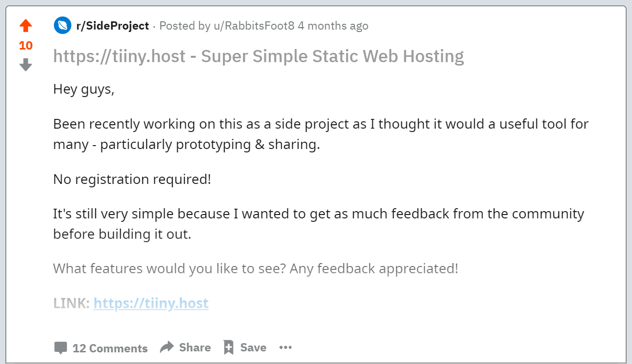632x364 pixels.
Task: Click the r/SideProject subreddit avatar icon
Action: [63, 25]
